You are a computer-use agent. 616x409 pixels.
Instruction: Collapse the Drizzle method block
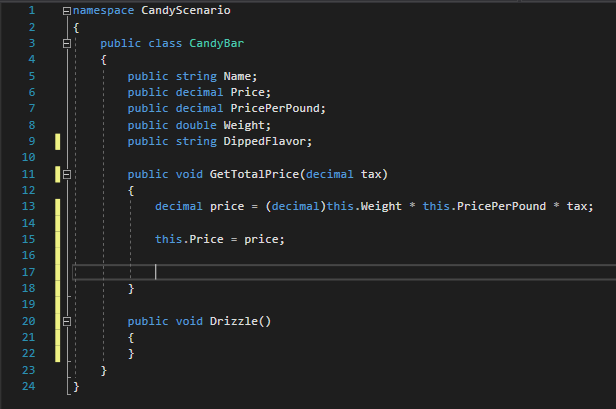[66, 321]
